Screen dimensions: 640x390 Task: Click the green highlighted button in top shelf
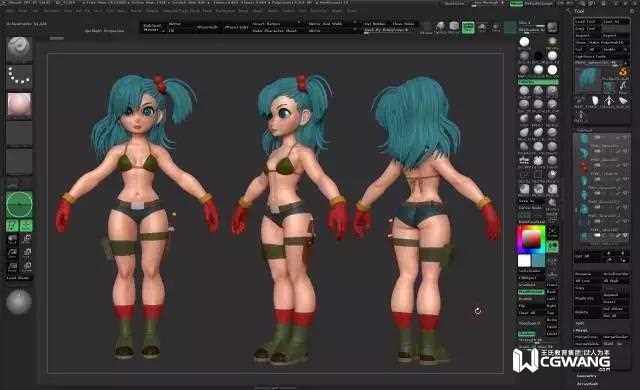pyautogui.click(x=468, y=27)
